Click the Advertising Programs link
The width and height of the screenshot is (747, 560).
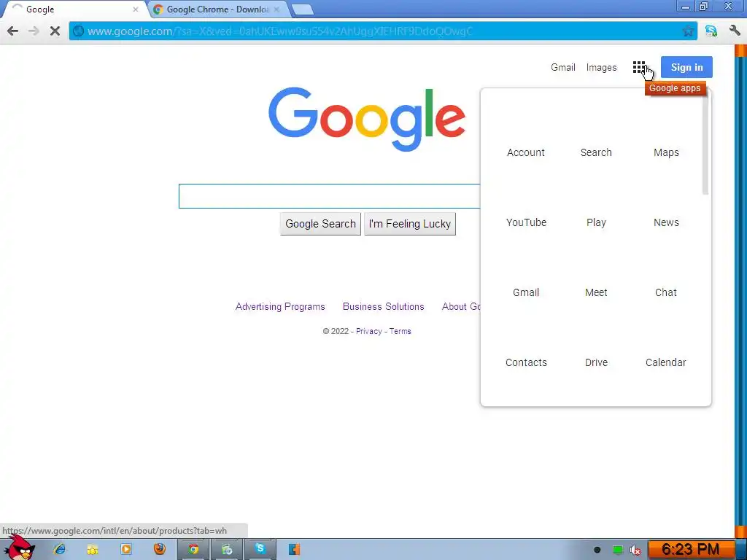[280, 307]
